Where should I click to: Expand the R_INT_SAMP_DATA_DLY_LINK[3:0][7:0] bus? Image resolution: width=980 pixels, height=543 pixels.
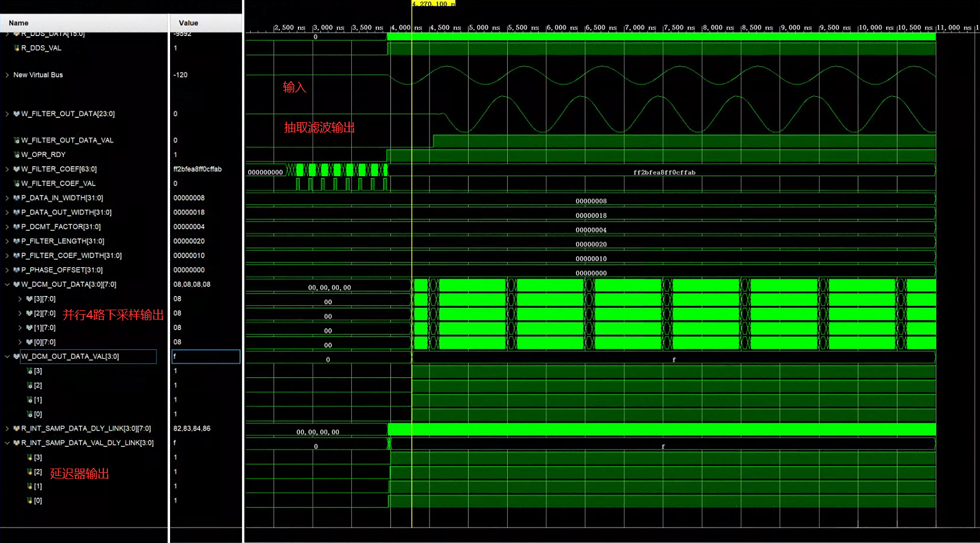point(7,429)
